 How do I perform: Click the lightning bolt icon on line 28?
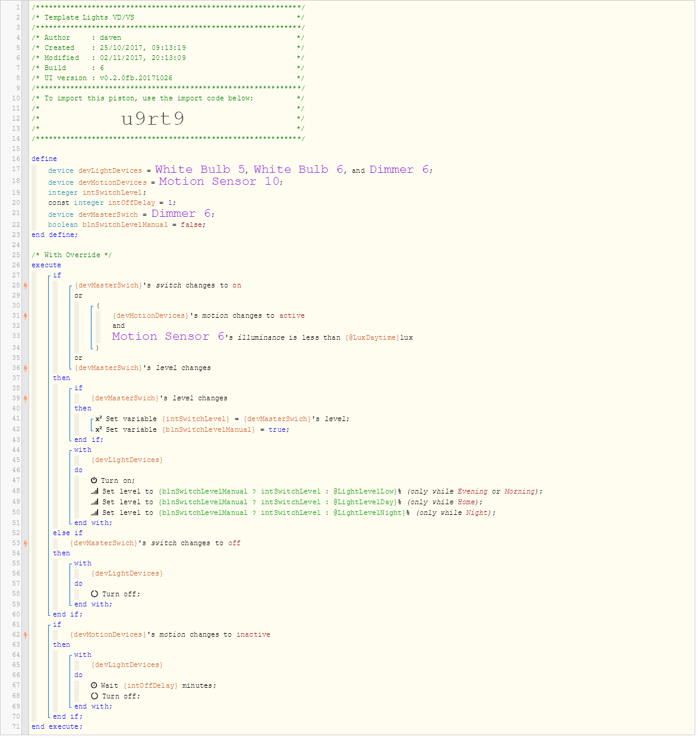(x=26, y=286)
